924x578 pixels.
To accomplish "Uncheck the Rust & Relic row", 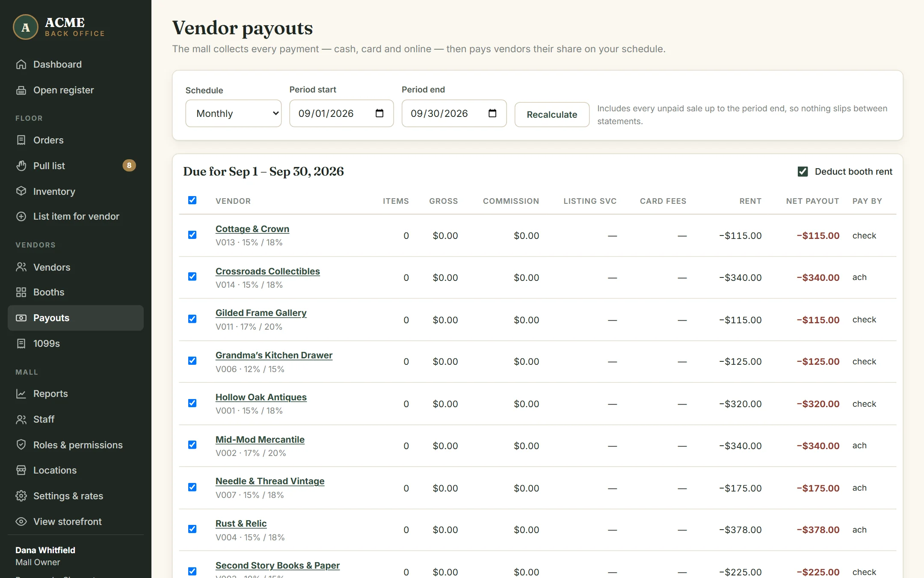I will (192, 529).
